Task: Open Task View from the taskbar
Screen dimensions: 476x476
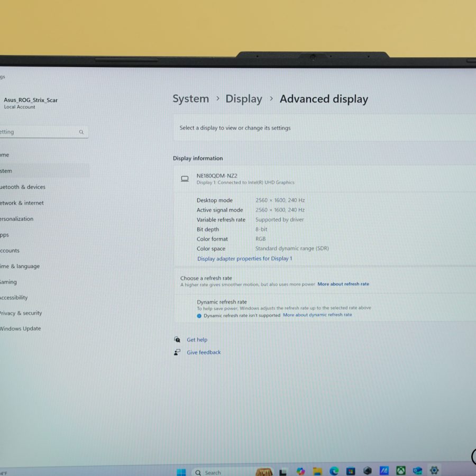Action: click(x=282, y=472)
